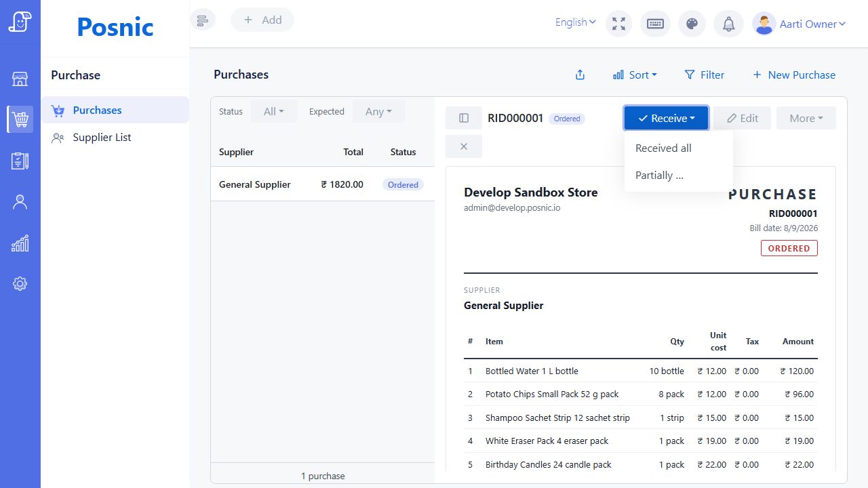Image resolution: width=868 pixels, height=488 pixels.
Task: Open the customers person icon in sidebar
Action: [20, 202]
